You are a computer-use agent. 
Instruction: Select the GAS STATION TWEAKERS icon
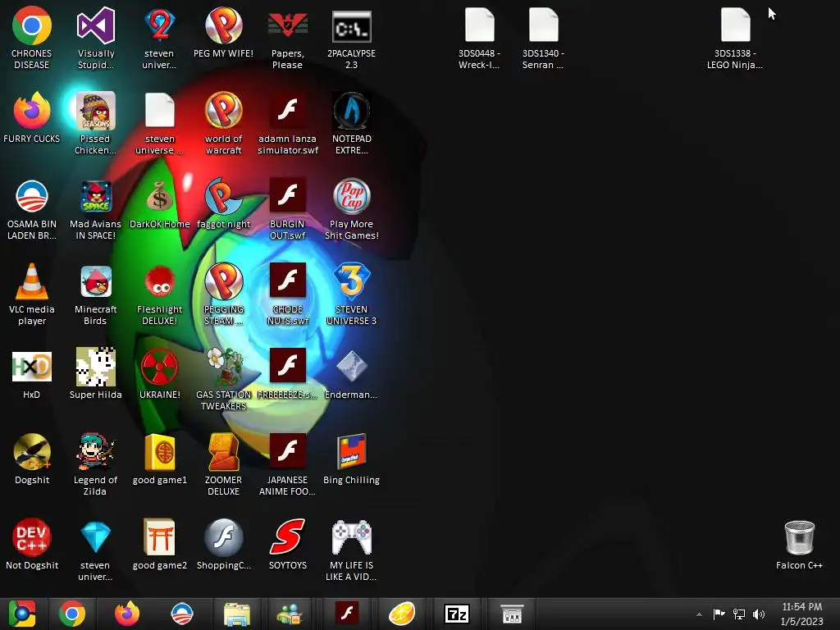point(223,379)
